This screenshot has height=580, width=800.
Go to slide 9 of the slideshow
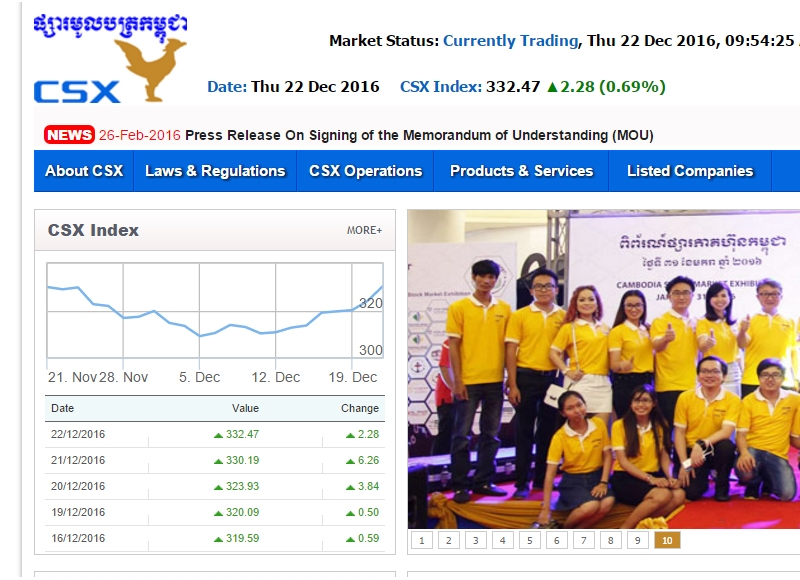(x=637, y=541)
